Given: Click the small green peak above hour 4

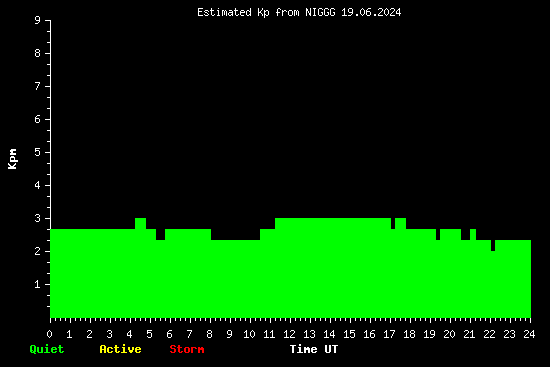Looking at the screenshot, I should (140, 223).
